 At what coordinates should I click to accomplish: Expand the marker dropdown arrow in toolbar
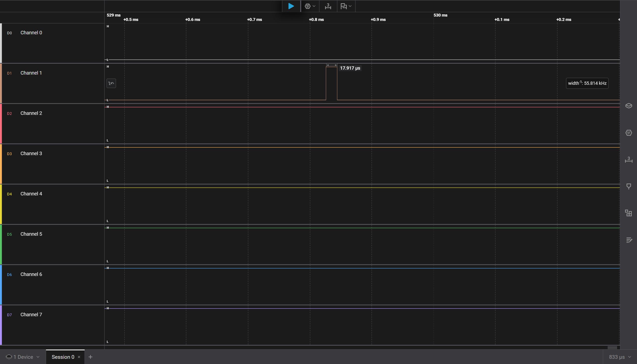[350, 6]
